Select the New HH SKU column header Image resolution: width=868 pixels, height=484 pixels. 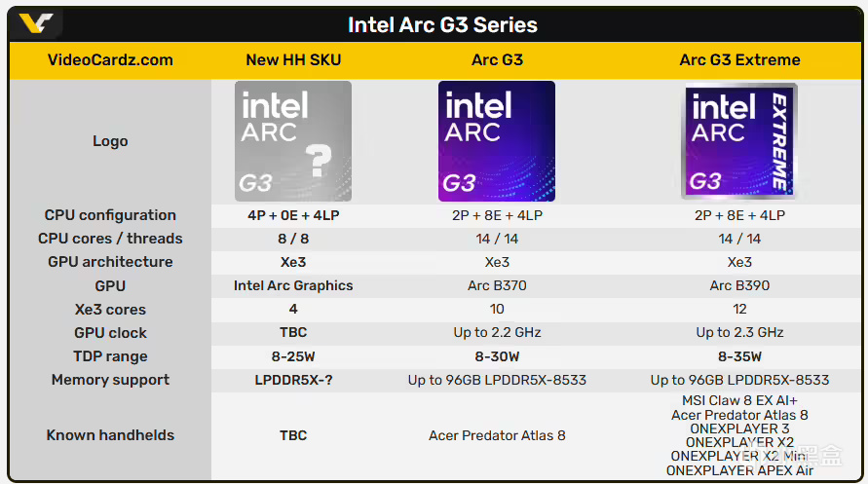point(293,59)
